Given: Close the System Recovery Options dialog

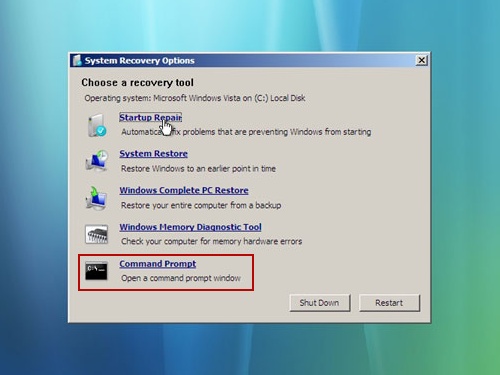Looking at the screenshot, I should pos(421,60).
